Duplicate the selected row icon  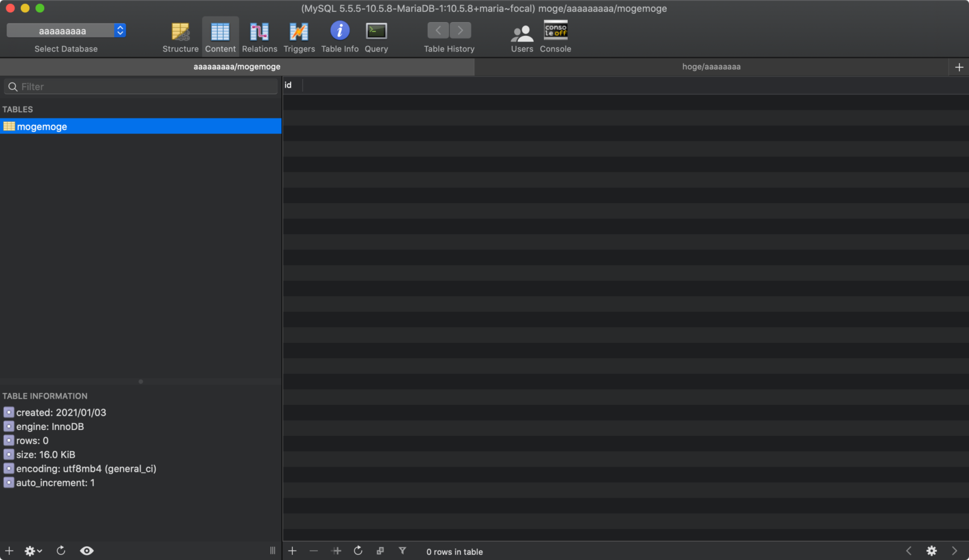[380, 551]
